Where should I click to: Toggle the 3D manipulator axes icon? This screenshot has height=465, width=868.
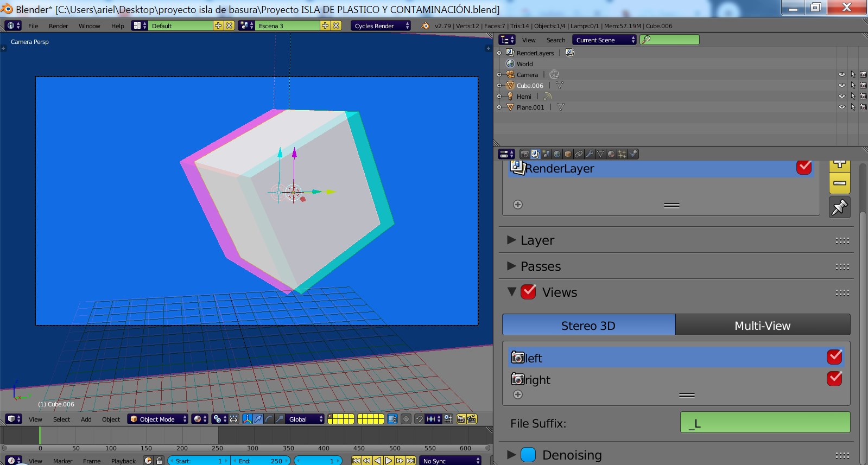[247, 419]
